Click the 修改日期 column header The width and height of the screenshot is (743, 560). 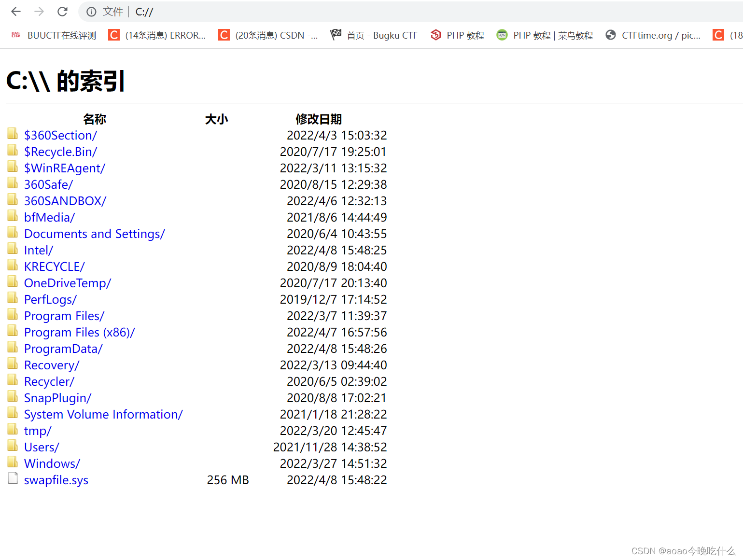(319, 119)
